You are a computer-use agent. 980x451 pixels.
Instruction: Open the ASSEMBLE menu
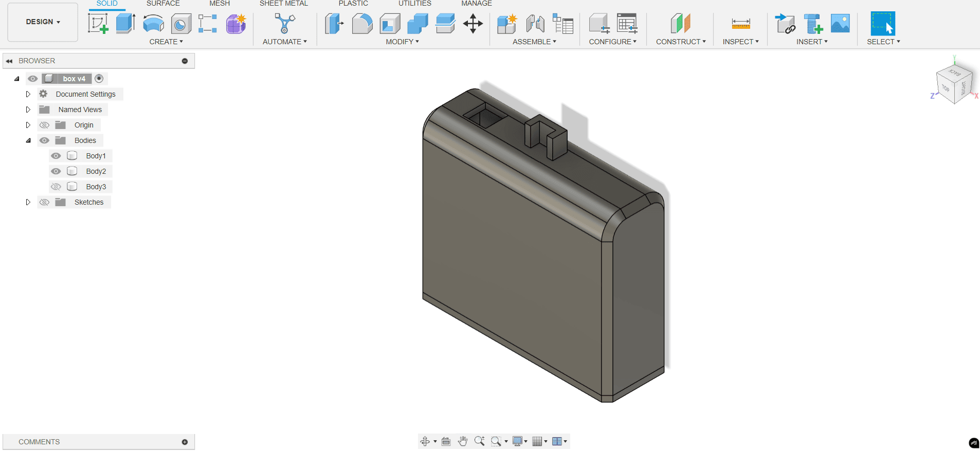pos(534,42)
